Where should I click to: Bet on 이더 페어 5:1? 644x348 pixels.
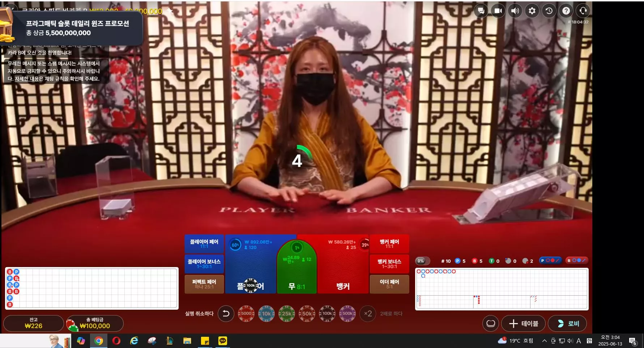(x=389, y=284)
